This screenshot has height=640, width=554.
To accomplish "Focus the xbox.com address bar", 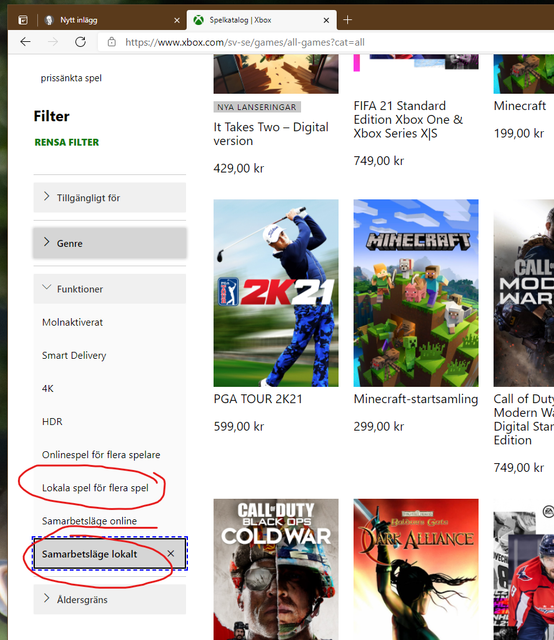I will [245, 42].
